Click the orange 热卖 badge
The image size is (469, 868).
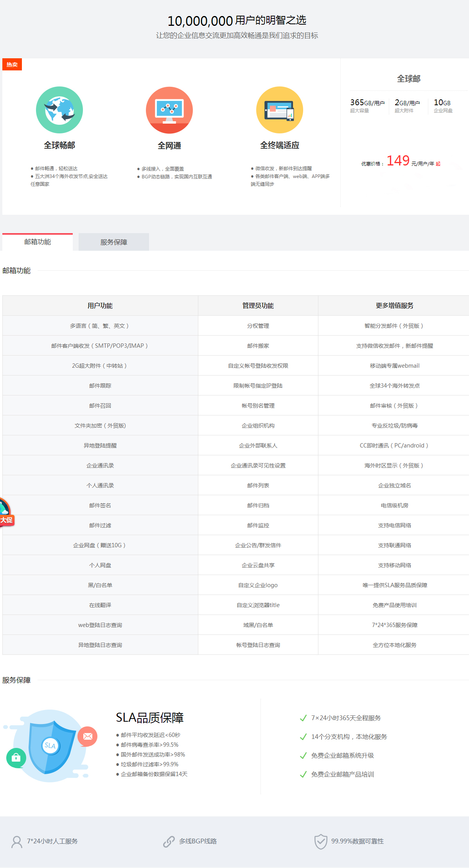[x=12, y=65]
